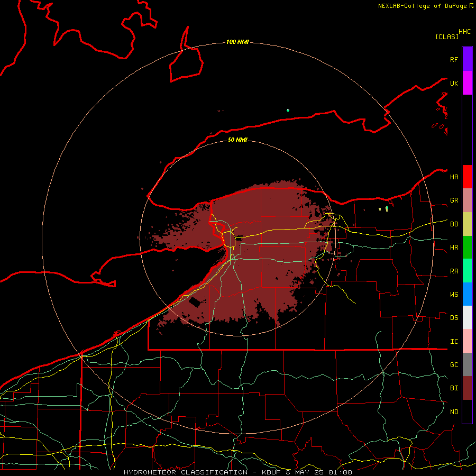Click the BI legend label
Viewport: 476px width, 476px height.
click(x=454, y=388)
